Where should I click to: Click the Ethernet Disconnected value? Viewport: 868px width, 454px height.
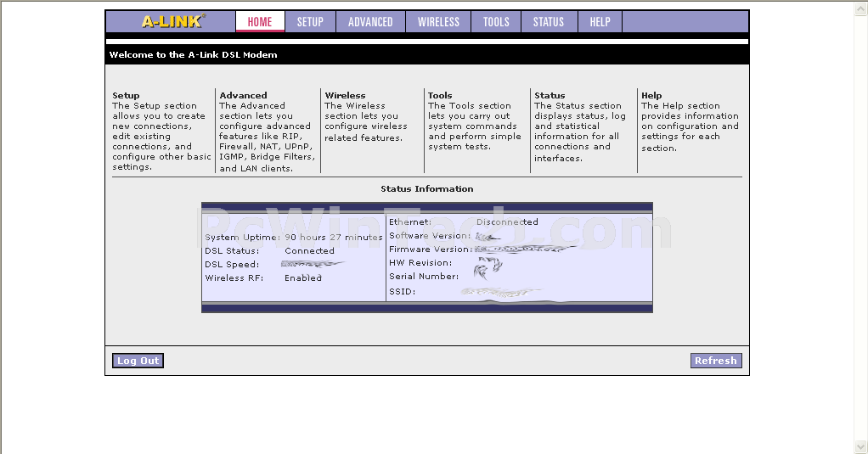pos(507,221)
